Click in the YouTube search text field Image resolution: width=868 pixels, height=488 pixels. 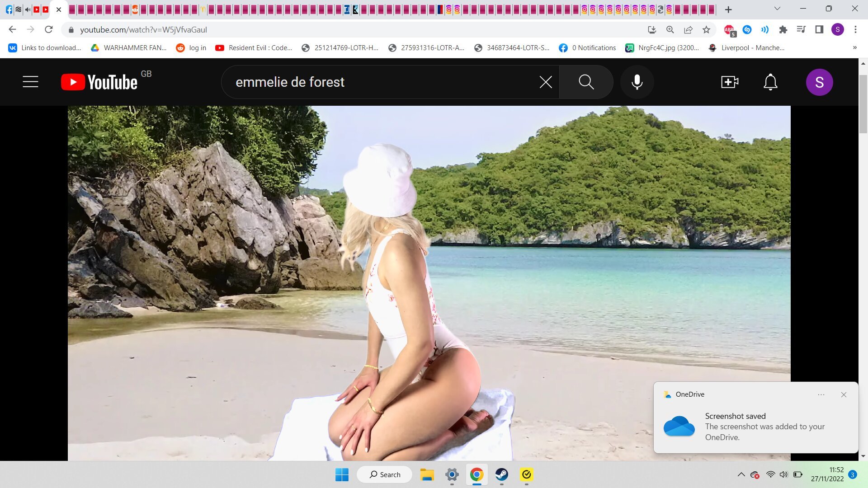pos(384,82)
